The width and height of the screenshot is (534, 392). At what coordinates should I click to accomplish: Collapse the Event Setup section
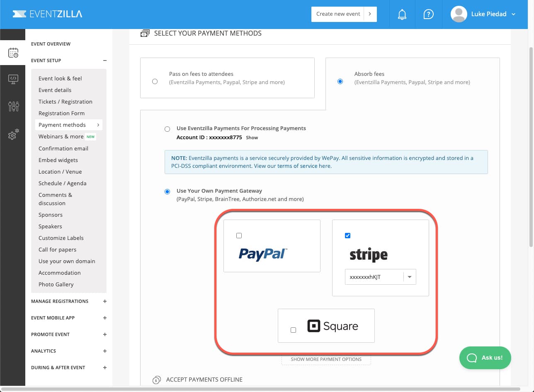pyautogui.click(x=105, y=60)
